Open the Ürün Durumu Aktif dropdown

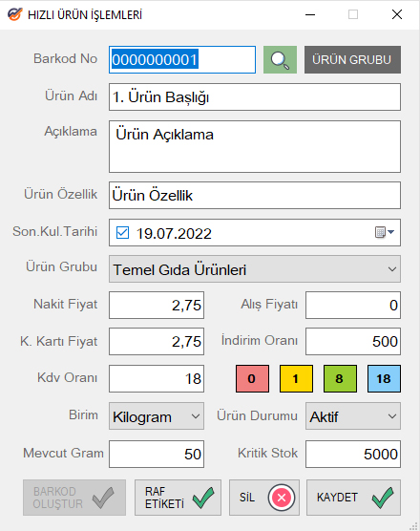(353, 416)
